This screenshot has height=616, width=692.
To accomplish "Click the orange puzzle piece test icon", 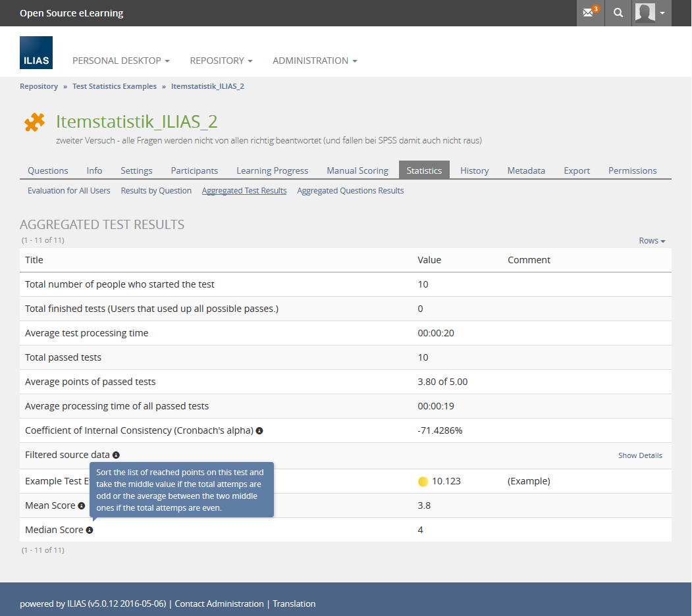I will tap(35, 122).
